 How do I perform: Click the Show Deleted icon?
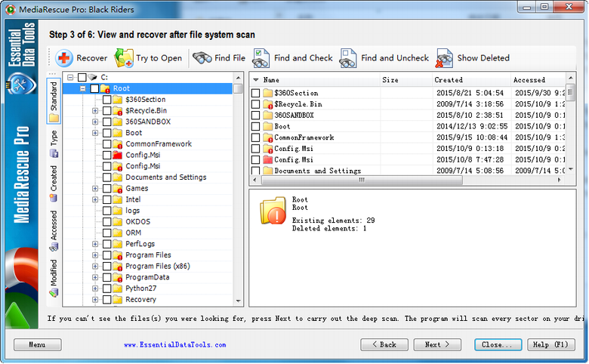point(445,58)
